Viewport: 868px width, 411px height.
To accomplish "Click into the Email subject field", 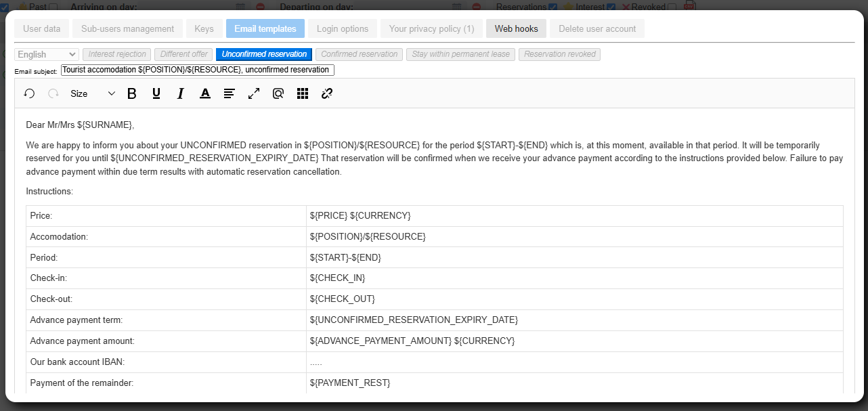I will click(197, 70).
